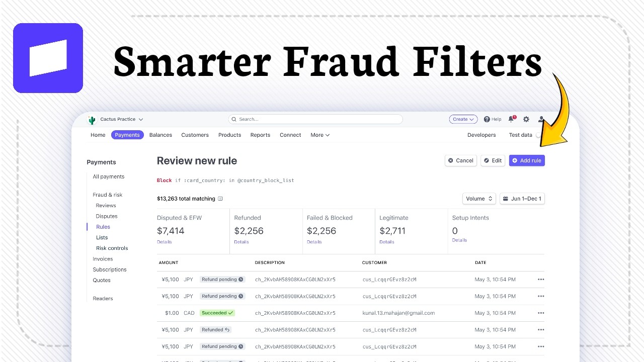Open the Developers link
The image size is (644, 362).
481,135
